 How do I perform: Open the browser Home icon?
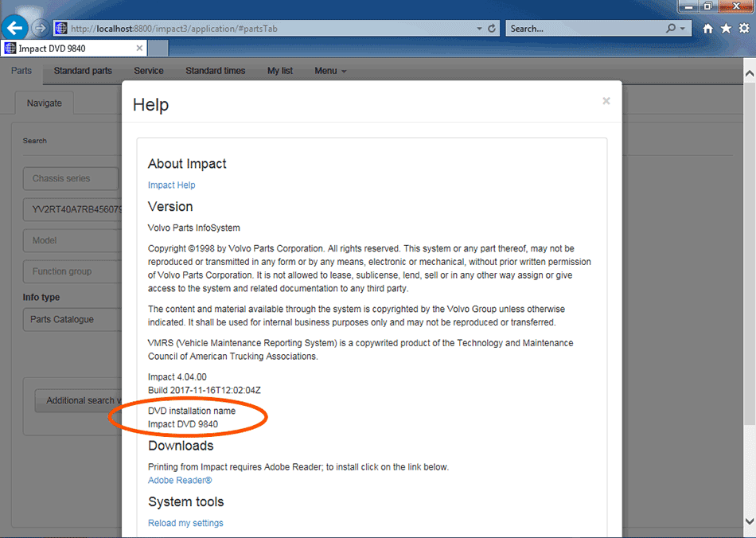click(x=708, y=29)
